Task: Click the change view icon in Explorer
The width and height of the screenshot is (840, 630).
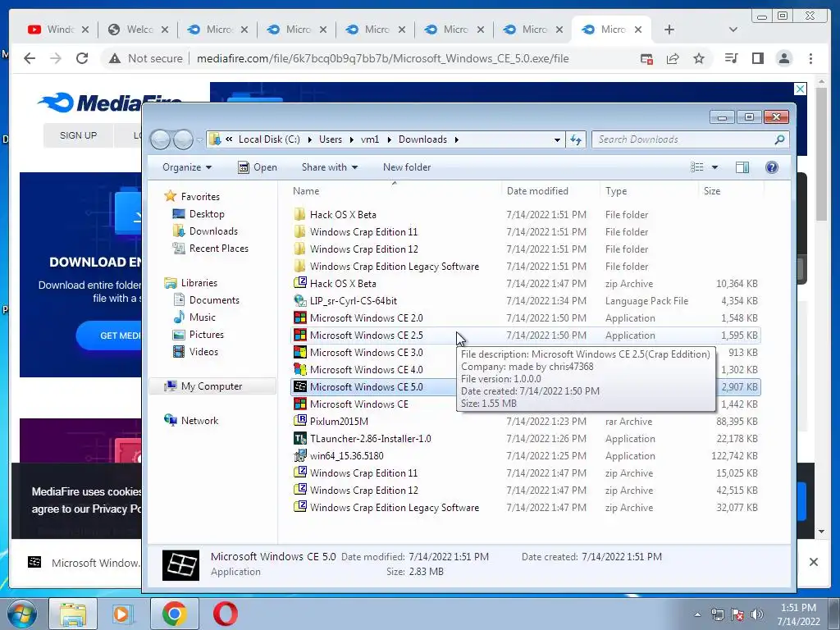Action: click(697, 167)
